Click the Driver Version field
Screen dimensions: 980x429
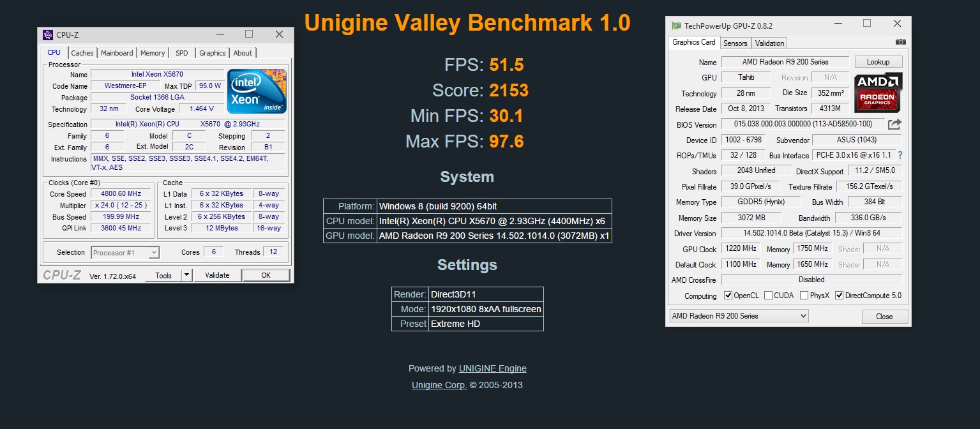point(811,233)
